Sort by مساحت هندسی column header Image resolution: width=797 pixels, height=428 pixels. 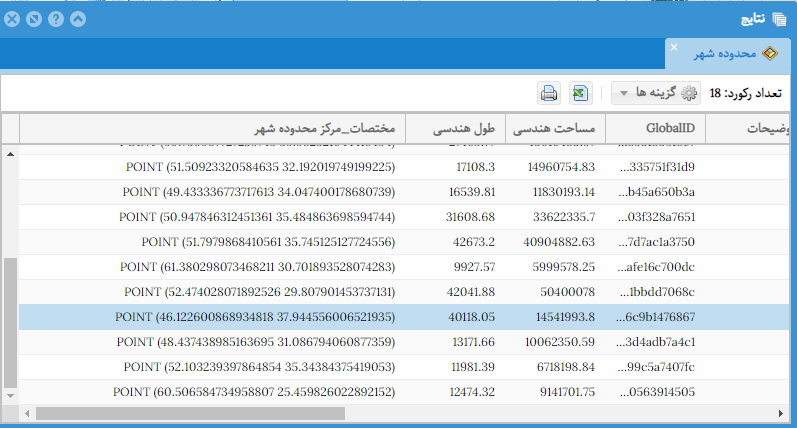pos(554,129)
